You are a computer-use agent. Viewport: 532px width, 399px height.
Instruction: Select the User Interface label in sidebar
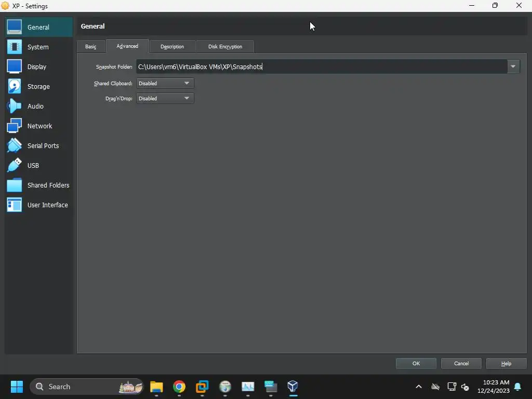pyautogui.click(x=47, y=205)
